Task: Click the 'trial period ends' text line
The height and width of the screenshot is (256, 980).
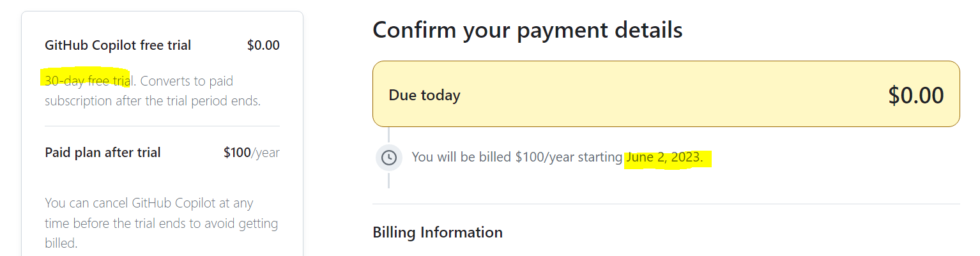Action: pos(153,101)
